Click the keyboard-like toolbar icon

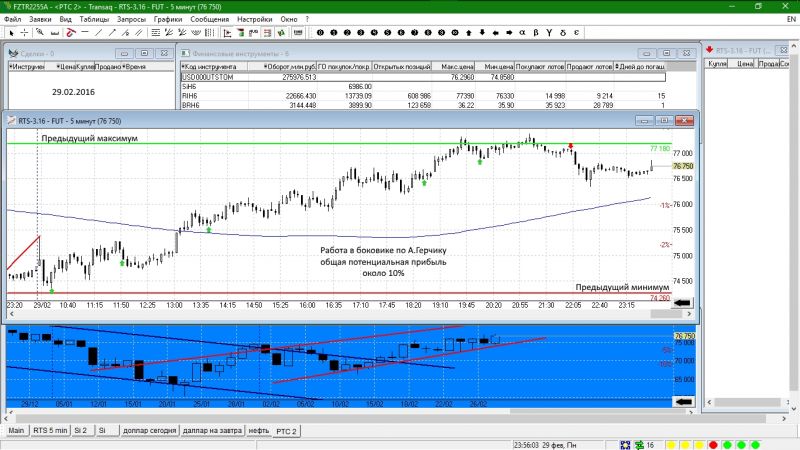[x=298, y=33]
